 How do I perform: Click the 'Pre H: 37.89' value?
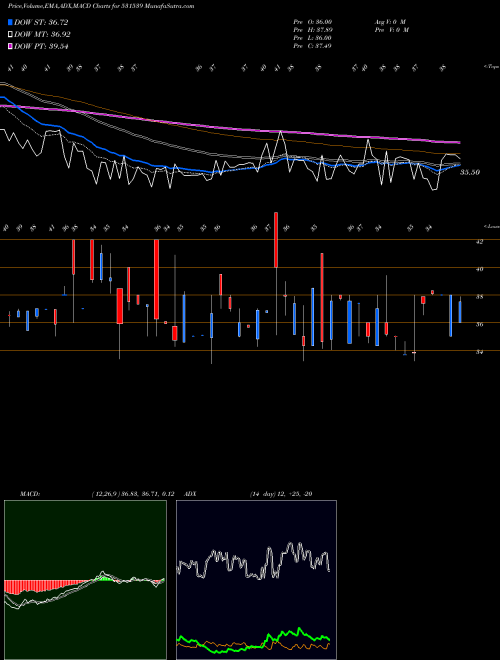tap(313, 30)
